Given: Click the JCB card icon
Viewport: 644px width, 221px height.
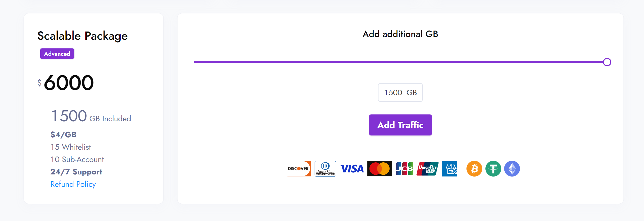Looking at the screenshot, I should [x=404, y=169].
